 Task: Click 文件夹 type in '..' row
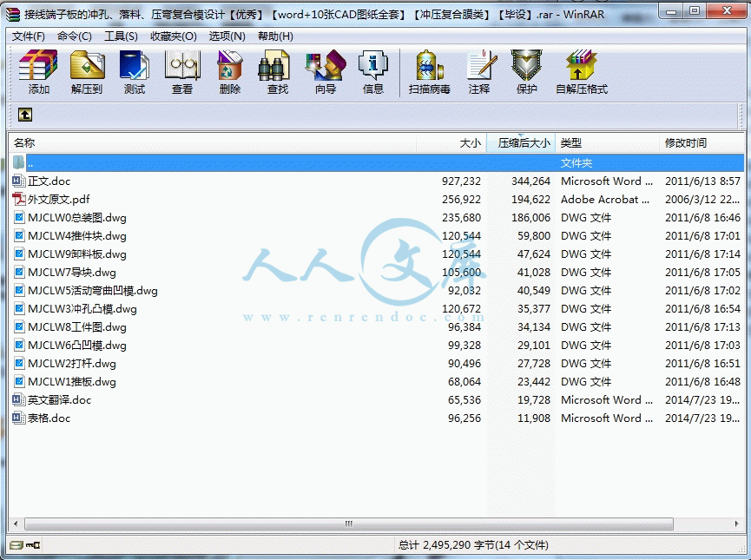tap(576, 163)
